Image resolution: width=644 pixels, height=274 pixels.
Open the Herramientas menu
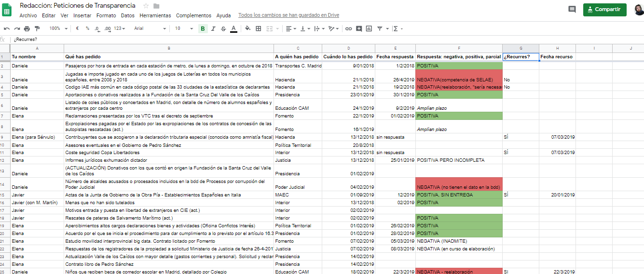tap(155, 15)
